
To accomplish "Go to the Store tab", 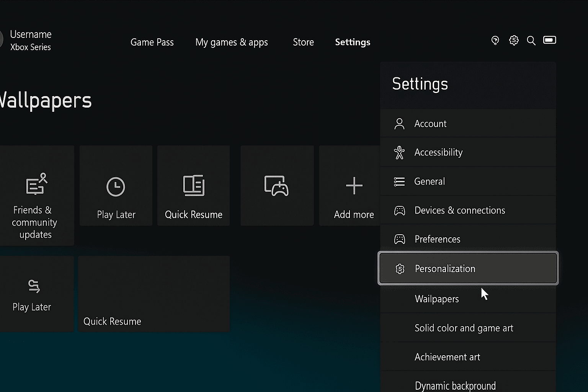I will pyautogui.click(x=303, y=42).
